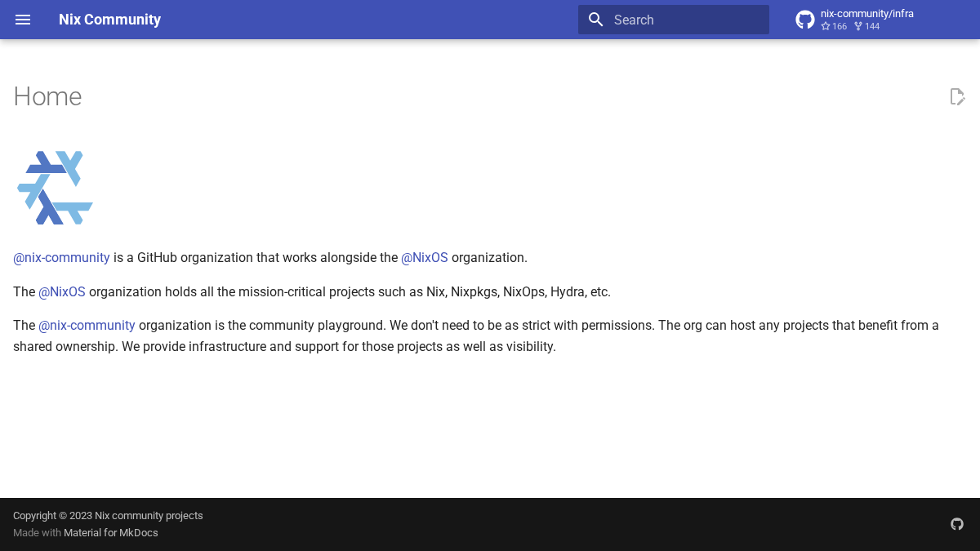980x551 pixels.
Task: Click the 144 forks count
Action: (x=866, y=27)
